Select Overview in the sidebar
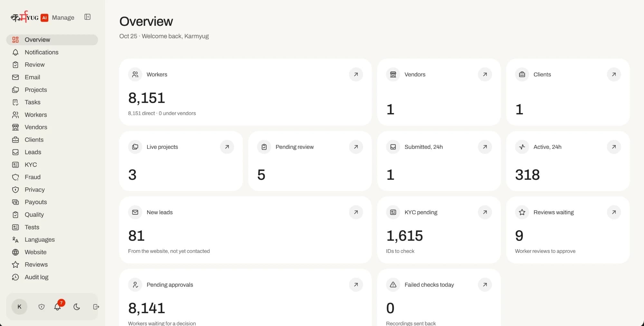 pos(52,40)
